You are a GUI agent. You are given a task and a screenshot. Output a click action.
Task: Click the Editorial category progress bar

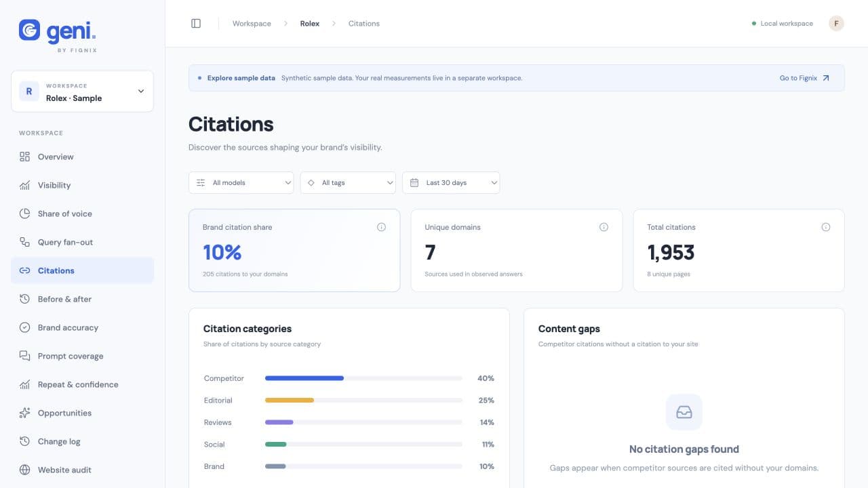pos(363,401)
